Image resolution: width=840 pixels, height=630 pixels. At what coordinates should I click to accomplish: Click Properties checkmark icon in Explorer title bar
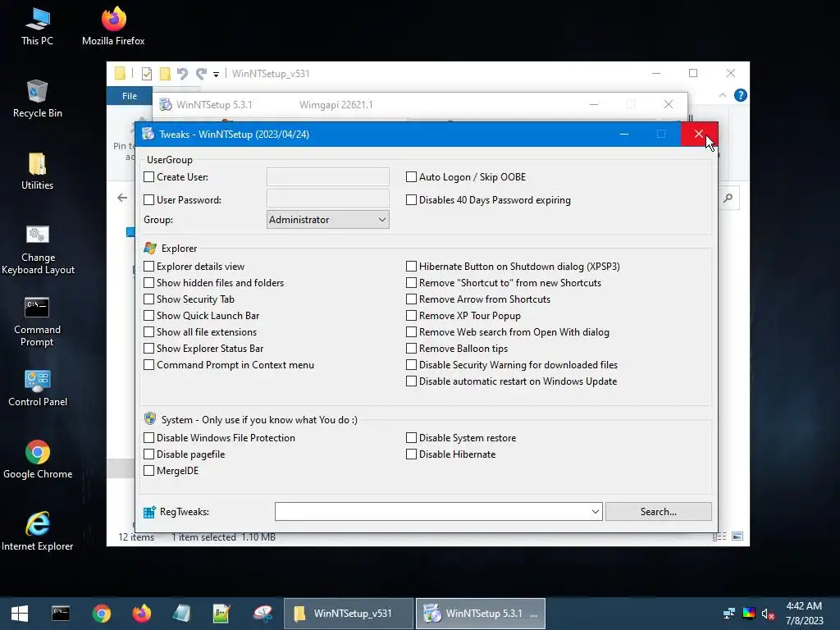147,74
